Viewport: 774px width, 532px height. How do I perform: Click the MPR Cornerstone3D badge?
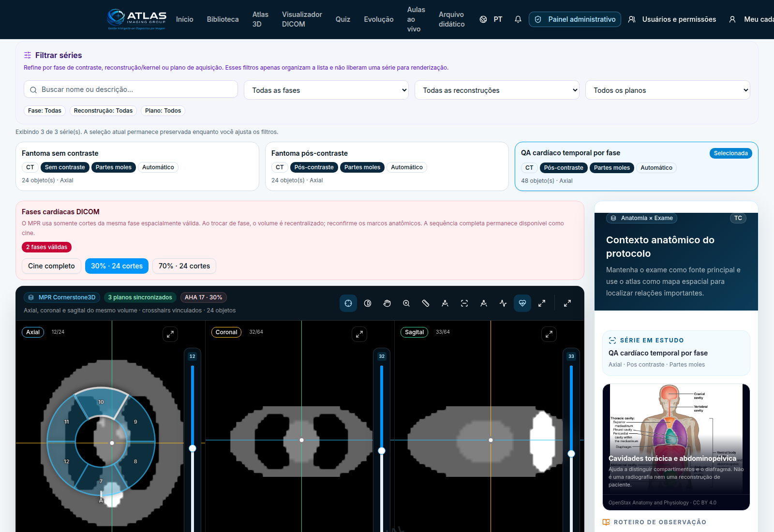click(x=62, y=297)
